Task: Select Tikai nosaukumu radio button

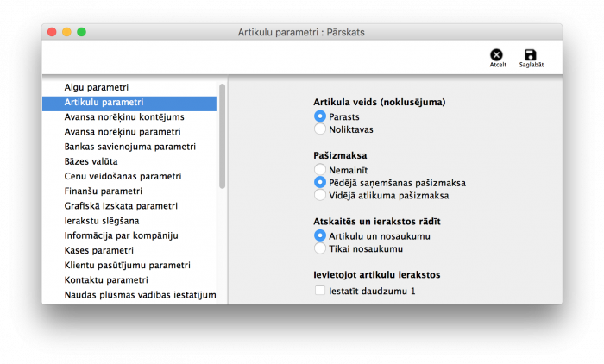Action: tap(320, 248)
